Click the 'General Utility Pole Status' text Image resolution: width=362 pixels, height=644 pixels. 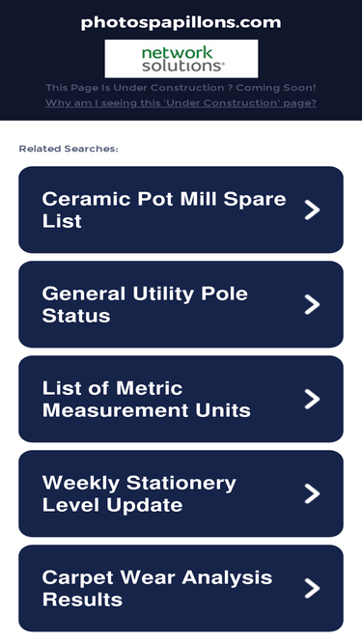click(145, 304)
